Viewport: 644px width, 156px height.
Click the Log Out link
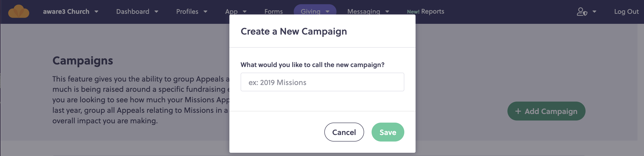click(x=626, y=11)
